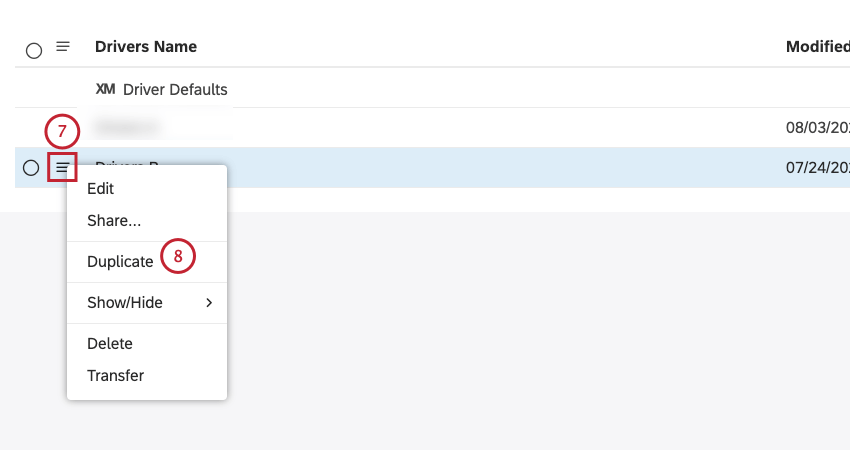Click the red step 8 marker
The height and width of the screenshot is (450, 850).
point(178,256)
